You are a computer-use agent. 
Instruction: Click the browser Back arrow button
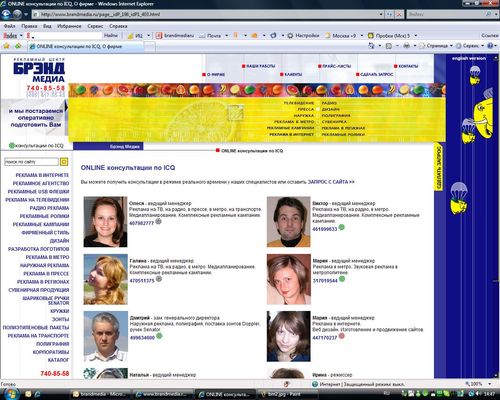pyautogui.click(x=6, y=14)
